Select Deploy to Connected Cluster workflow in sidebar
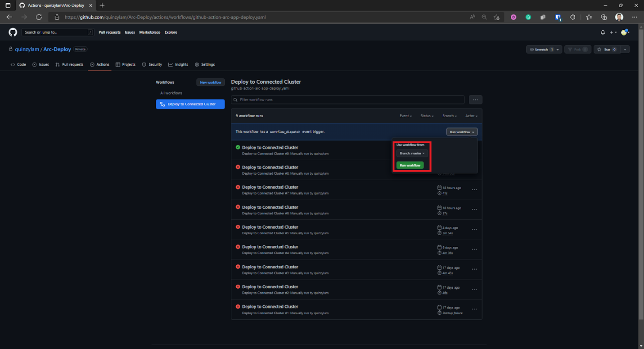Viewport: 644px width, 349px height. tap(190, 104)
